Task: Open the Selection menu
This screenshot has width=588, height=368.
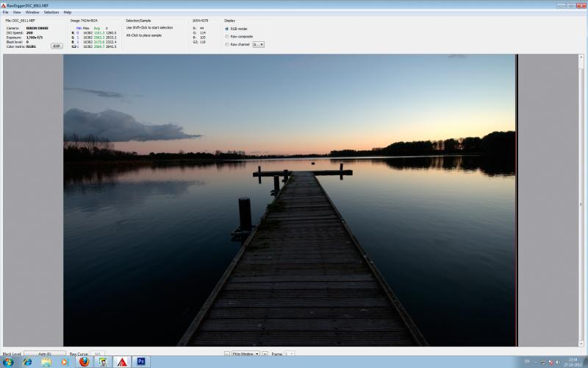Action: point(51,13)
